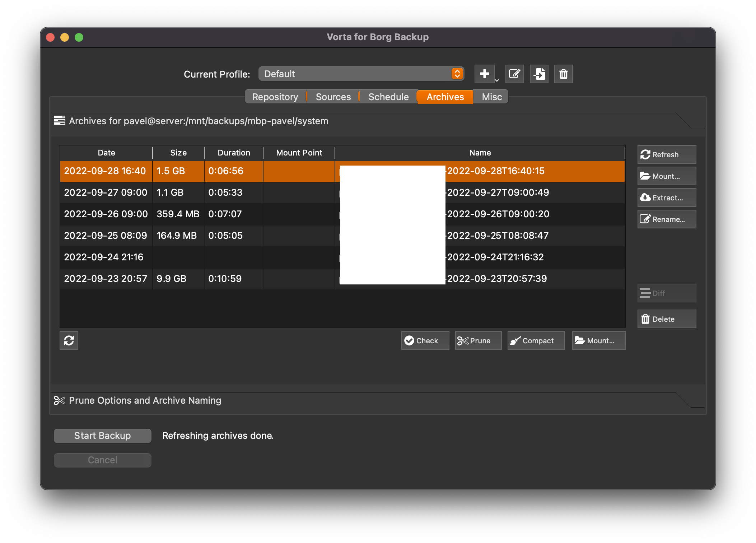Rename the selected archive
The image size is (756, 543).
pos(667,219)
